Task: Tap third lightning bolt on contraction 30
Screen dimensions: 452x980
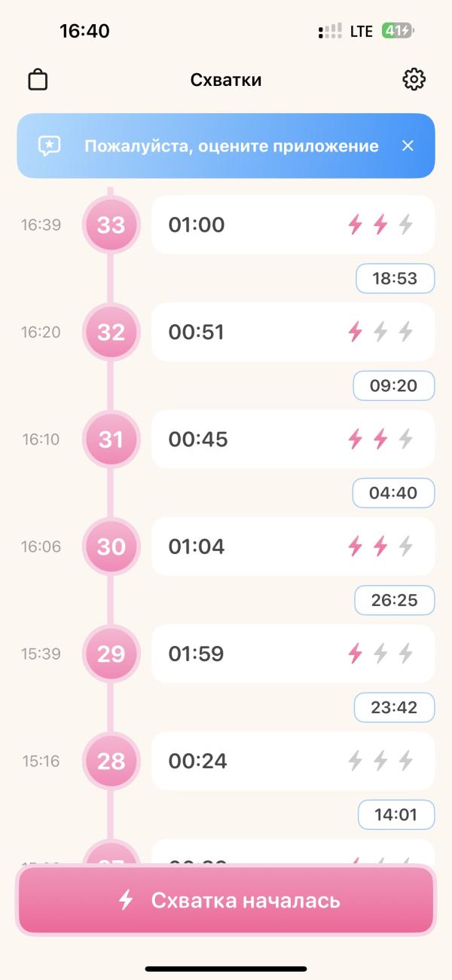Action: click(405, 547)
